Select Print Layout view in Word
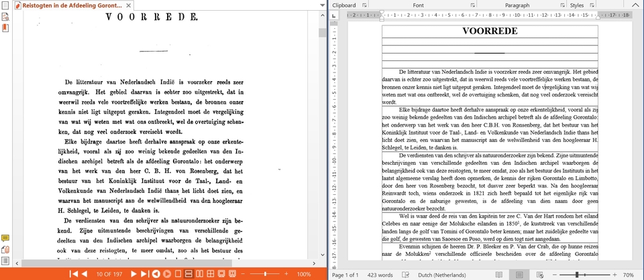Screen dimensions: 644x280 click(519, 275)
